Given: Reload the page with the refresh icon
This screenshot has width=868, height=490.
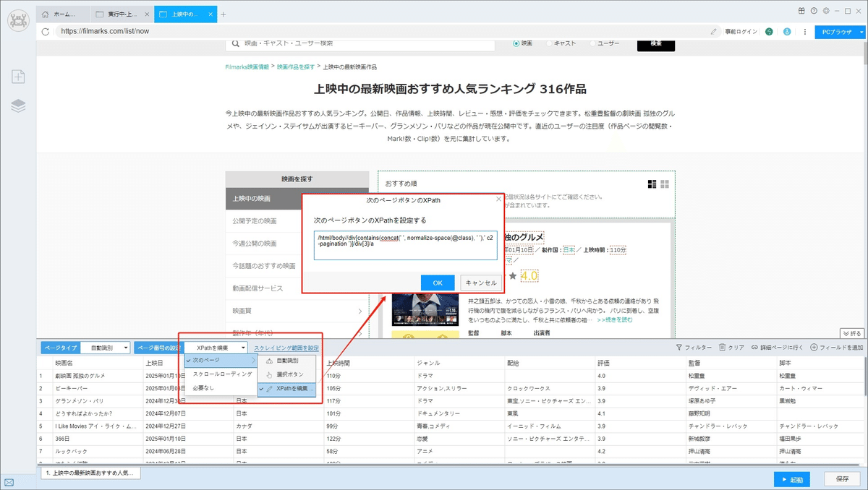Looking at the screenshot, I should pyautogui.click(x=45, y=32).
